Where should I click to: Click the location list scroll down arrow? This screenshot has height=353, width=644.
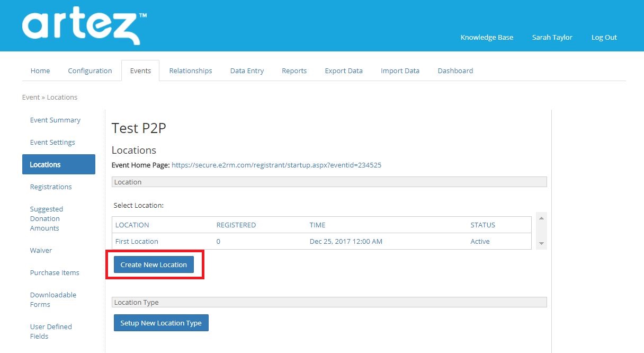[x=541, y=243]
